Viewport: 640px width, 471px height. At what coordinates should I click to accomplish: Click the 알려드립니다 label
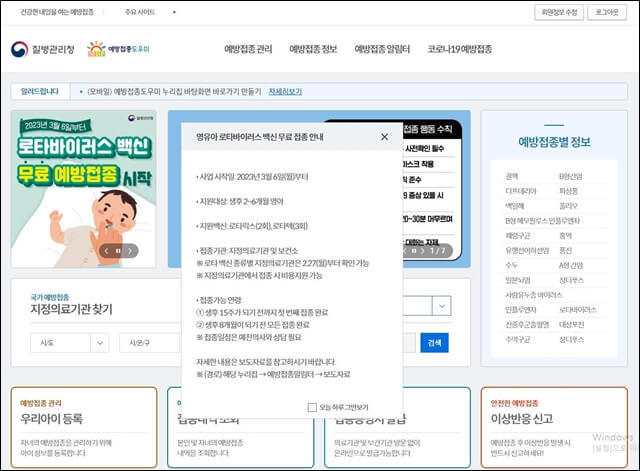click(x=40, y=91)
